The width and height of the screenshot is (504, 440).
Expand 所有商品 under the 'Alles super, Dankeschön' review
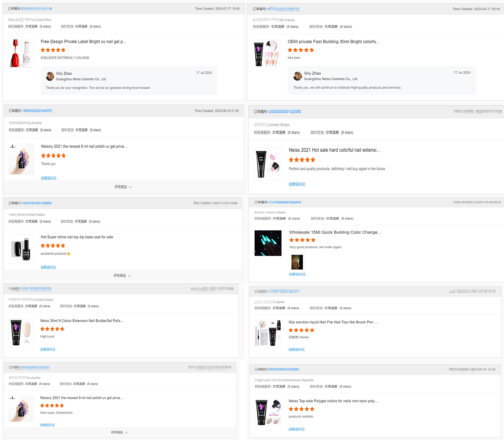click(119, 432)
